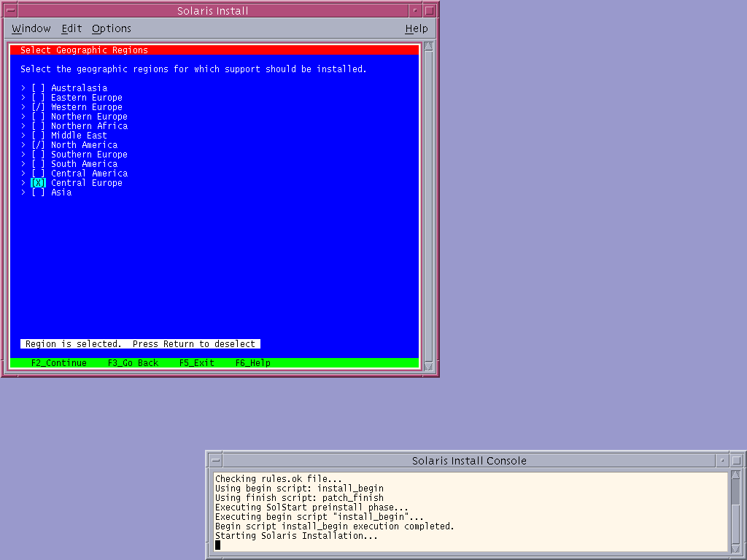The width and height of the screenshot is (747, 560).
Task: Click 'Executing SolStart preinstall phase...' console line
Action: point(312,507)
